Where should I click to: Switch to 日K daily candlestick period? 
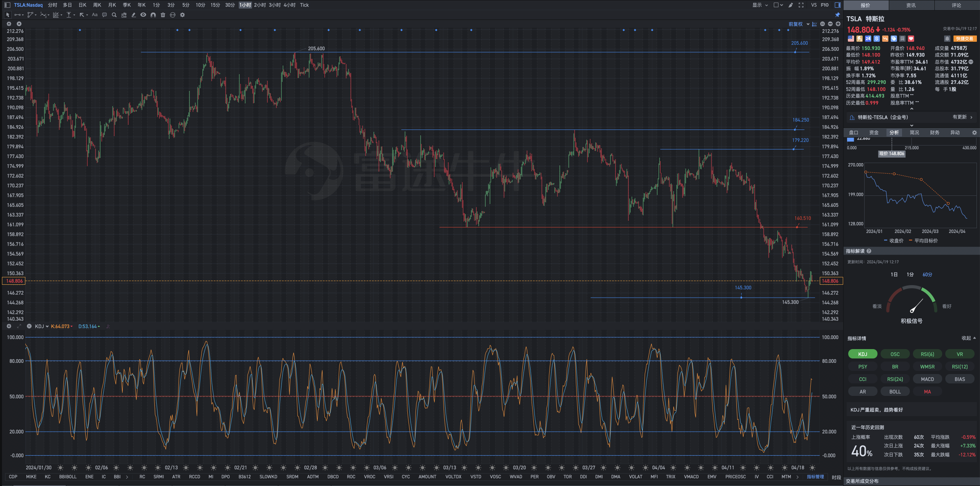pos(82,5)
